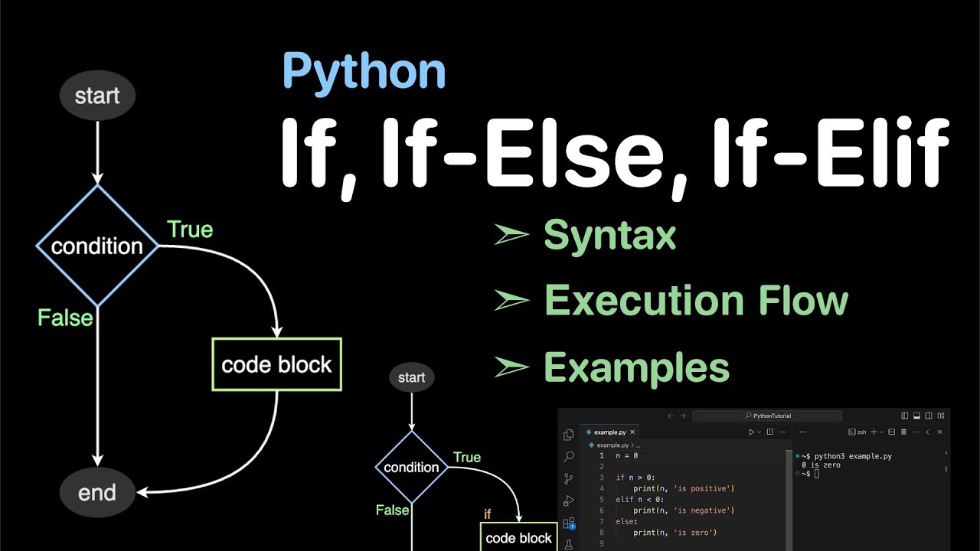Expand the breadcrumb ellipsis after example.py
Screen dimensions: 980x551
click(x=638, y=445)
